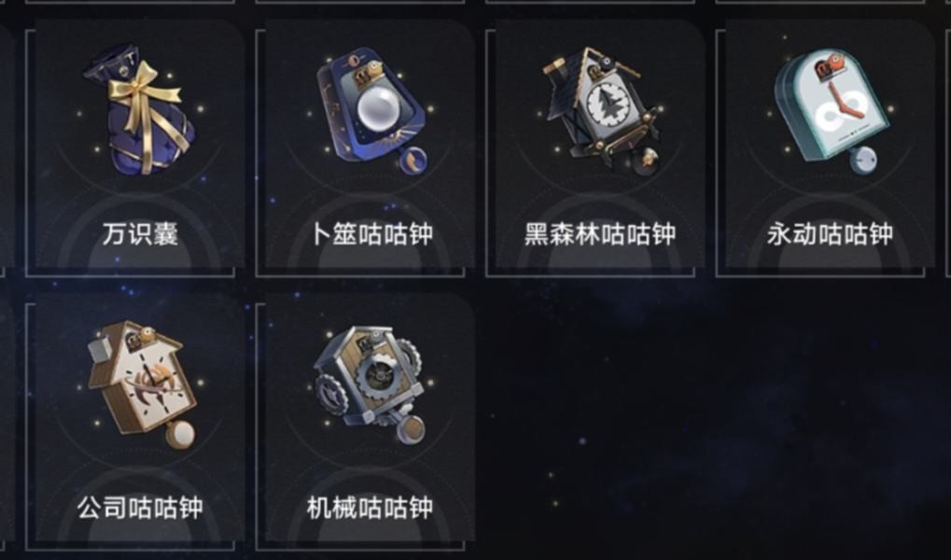The image size is (951, 560).
Task: Click the 黑森林咕咕钟 name label
Action: [600, 234]
